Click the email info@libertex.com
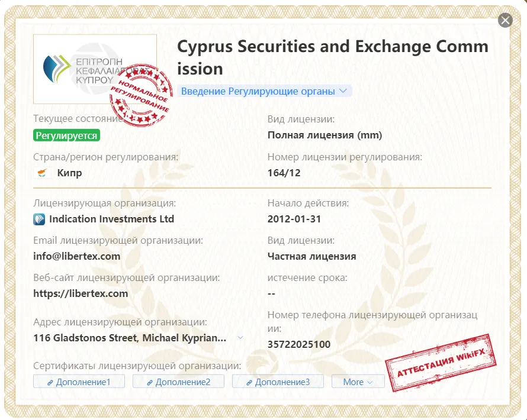 pos(76,256)
